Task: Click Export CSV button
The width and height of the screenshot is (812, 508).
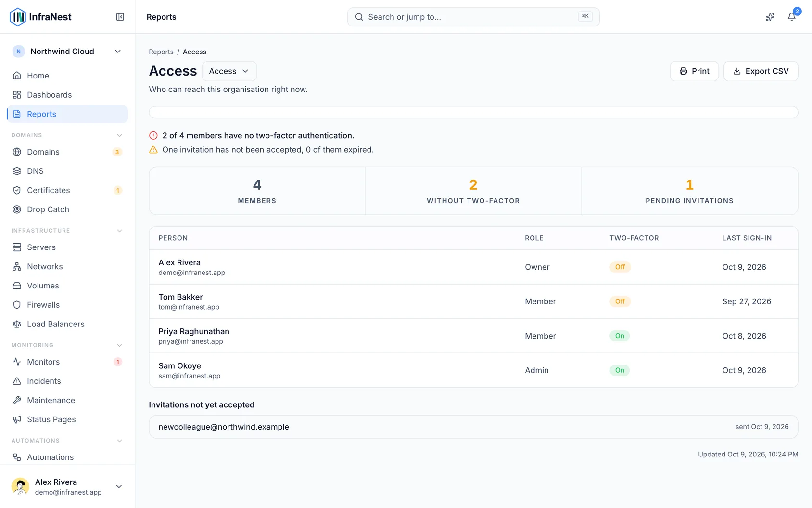Action: (761, 71)
